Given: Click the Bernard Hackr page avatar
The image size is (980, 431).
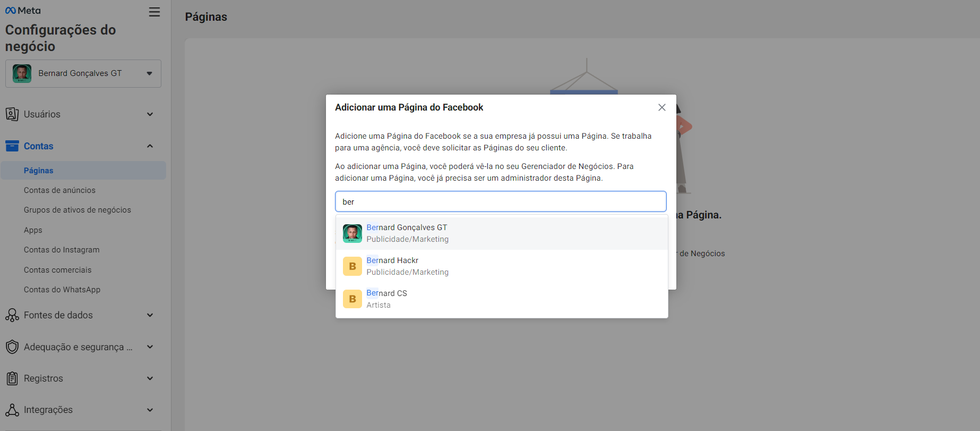Looking at the screenshot, I should pyautogui.click(x=353, y=266).
